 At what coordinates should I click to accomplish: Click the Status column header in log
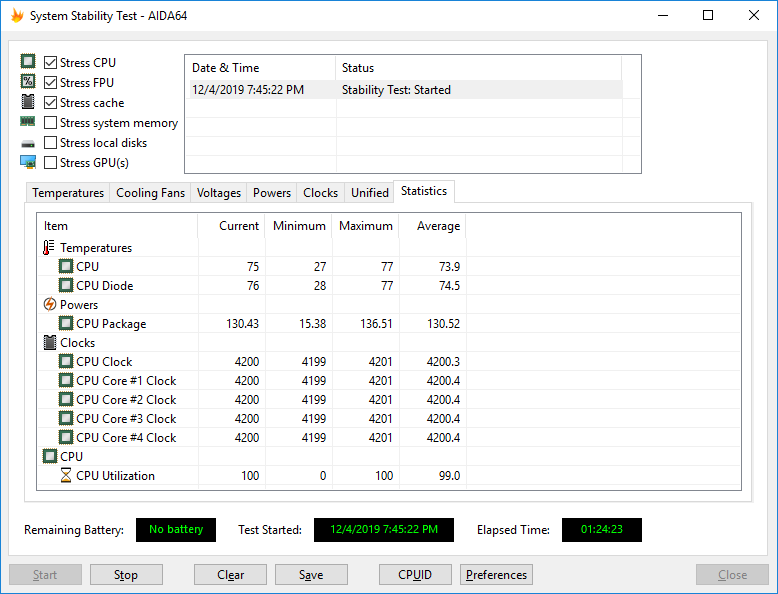pos(478,67)
